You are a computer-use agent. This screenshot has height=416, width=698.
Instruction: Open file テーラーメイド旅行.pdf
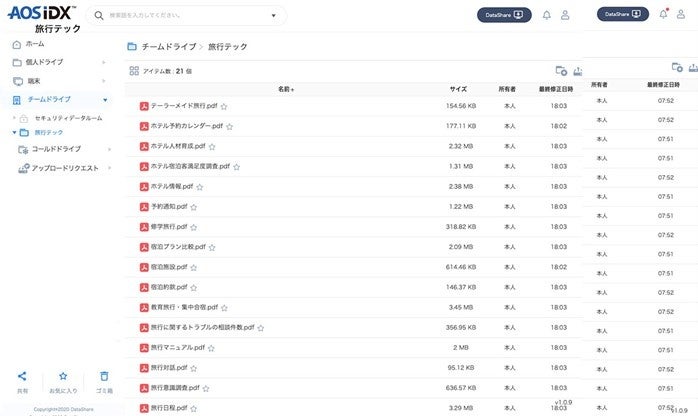click(184, 106)
